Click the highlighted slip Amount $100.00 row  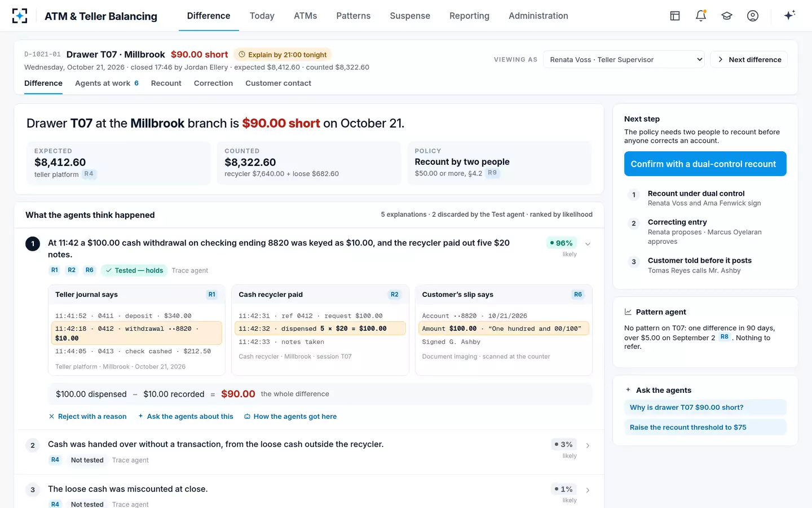504,329
